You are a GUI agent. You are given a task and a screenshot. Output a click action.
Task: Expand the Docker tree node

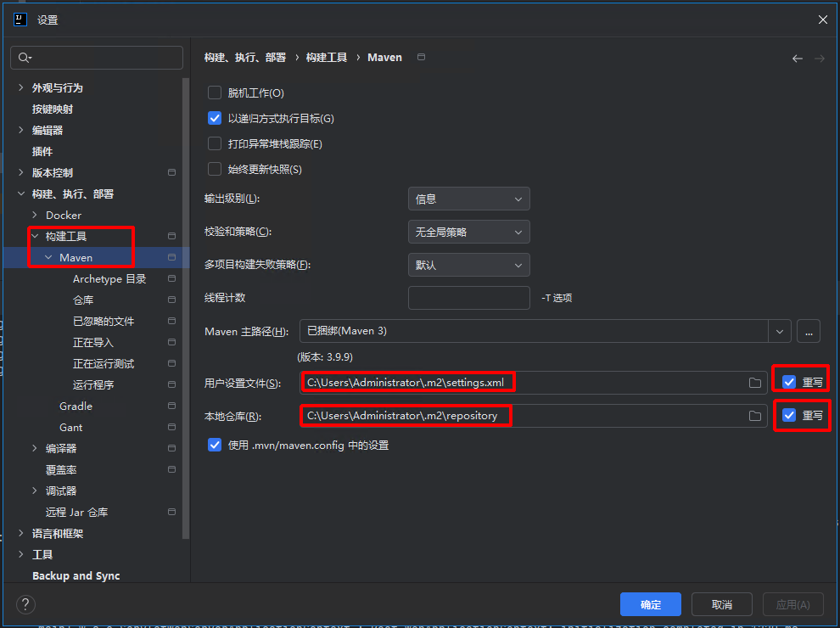(x=35, y=215)
